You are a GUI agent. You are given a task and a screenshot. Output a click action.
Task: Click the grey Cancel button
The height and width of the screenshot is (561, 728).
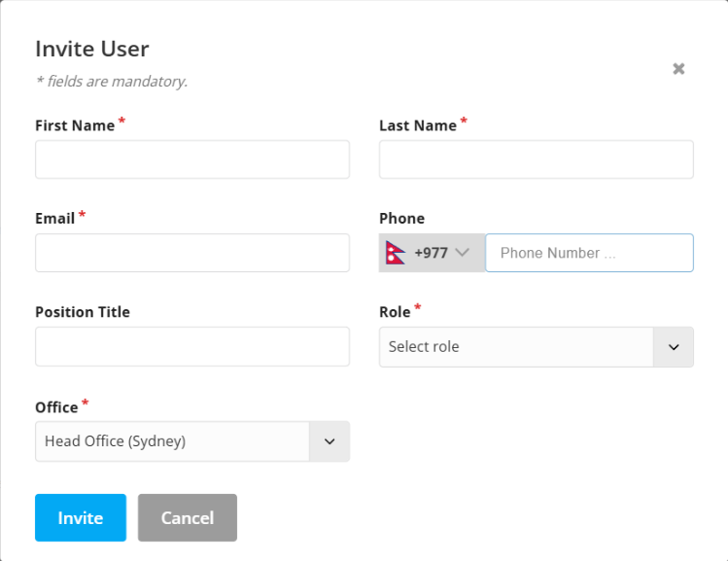(x=188, y=517)
